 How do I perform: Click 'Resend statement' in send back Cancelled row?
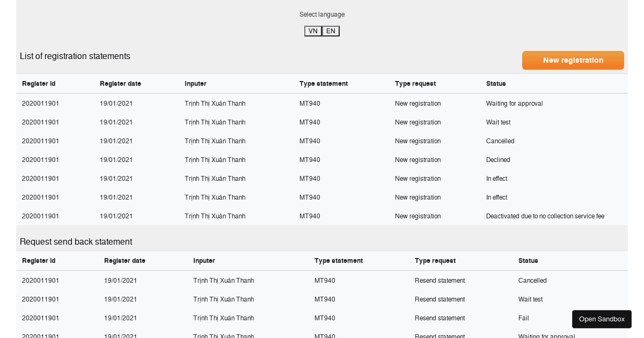[440, 281]
